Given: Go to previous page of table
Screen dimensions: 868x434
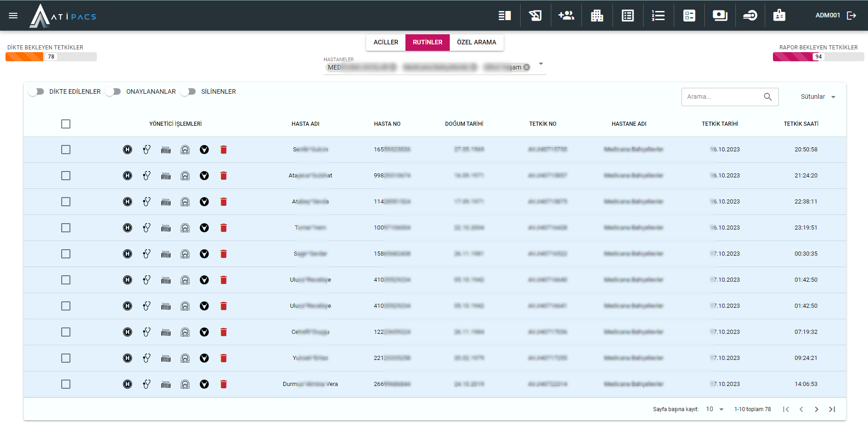Looking at the screenshot, I should click(801, 409).
